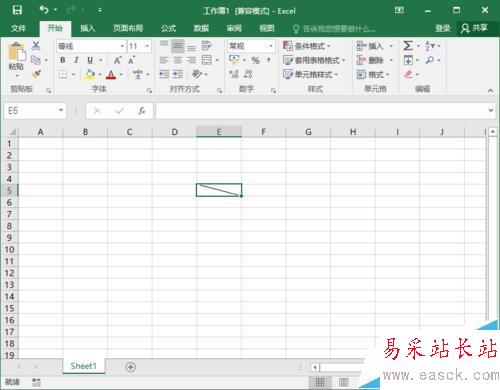Apply yellow fill color to the cell

pos(90,74)
